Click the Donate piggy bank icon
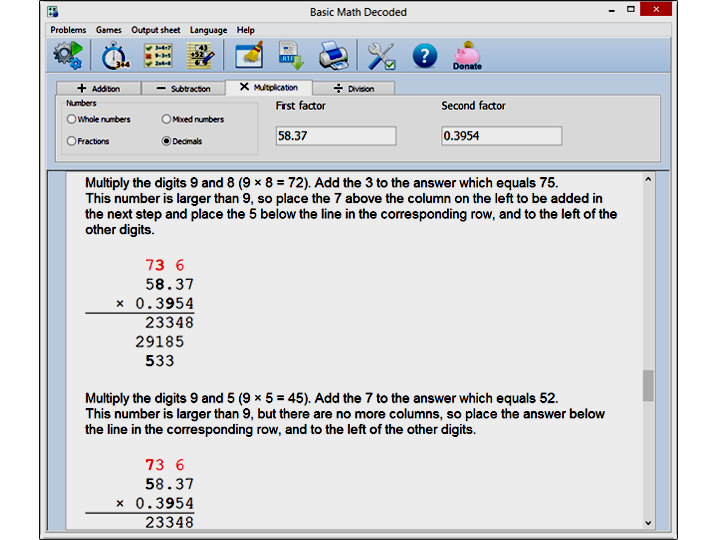The height and width of the screenshot is (540, 720). (467, 56)
